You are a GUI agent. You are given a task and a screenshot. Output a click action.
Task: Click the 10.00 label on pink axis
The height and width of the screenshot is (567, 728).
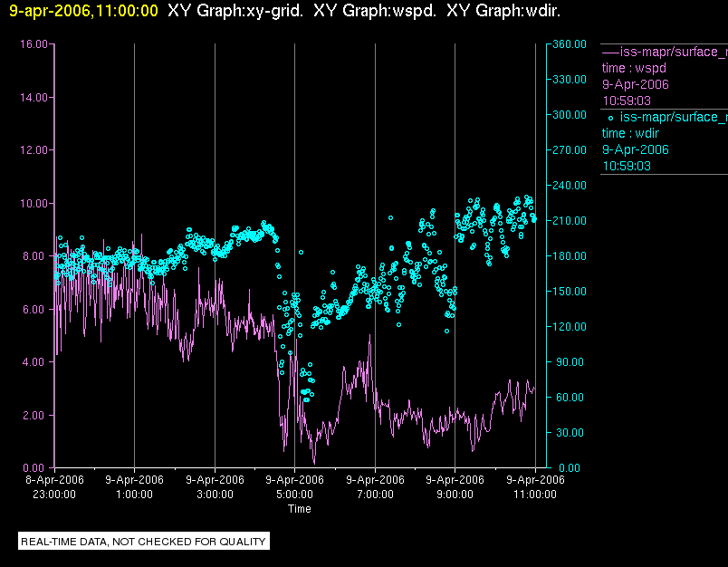tap(34, 204)
